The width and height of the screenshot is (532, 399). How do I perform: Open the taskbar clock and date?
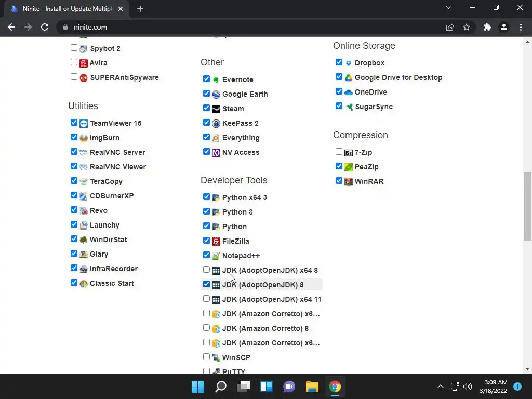pos(494,387)
